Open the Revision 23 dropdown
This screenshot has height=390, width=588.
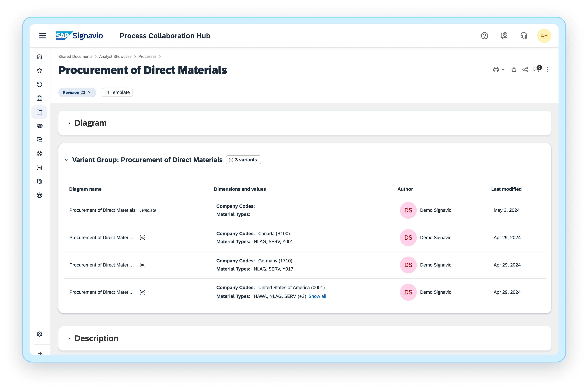pyautogui.click(x=77, y=92)
